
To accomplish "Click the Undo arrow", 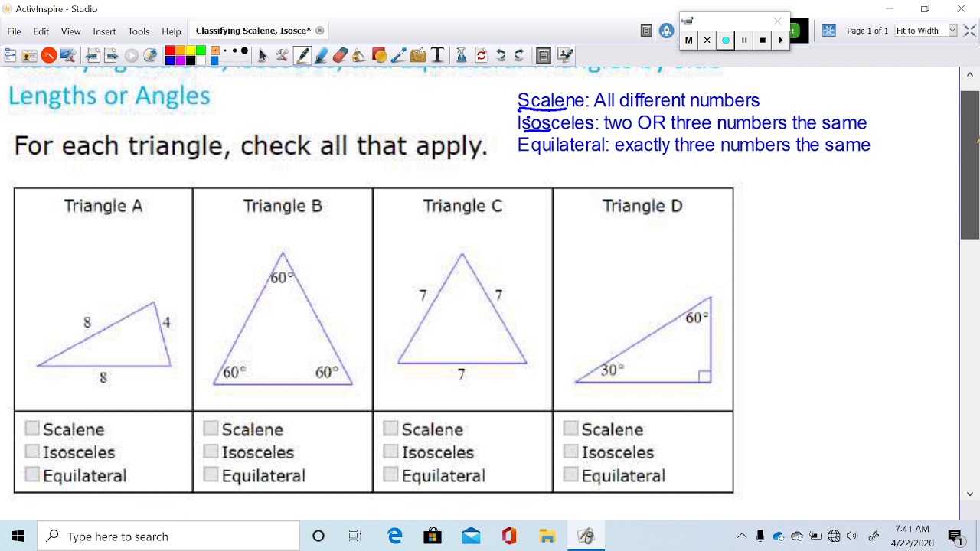I will click(500, 55).
